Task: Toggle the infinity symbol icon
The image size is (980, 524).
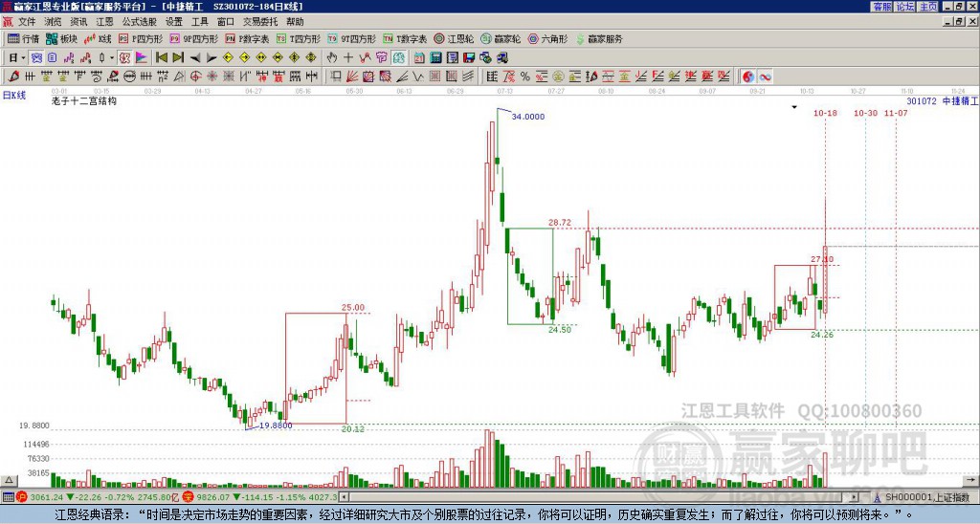Action: pos(765,76)
